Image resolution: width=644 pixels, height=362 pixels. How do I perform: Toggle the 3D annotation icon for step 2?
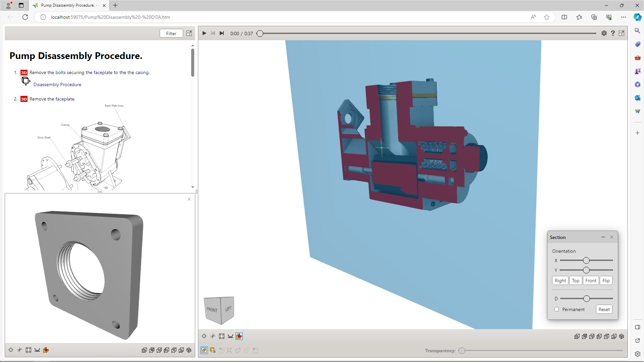23,99
